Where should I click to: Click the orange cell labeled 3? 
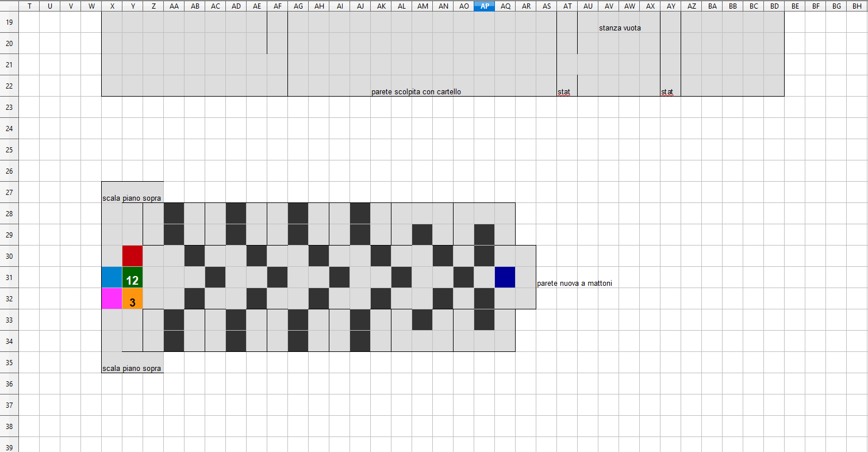coord(132,298)
